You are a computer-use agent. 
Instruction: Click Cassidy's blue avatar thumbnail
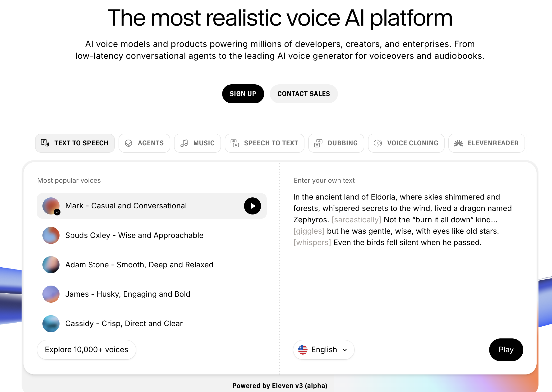click(51, 324)
